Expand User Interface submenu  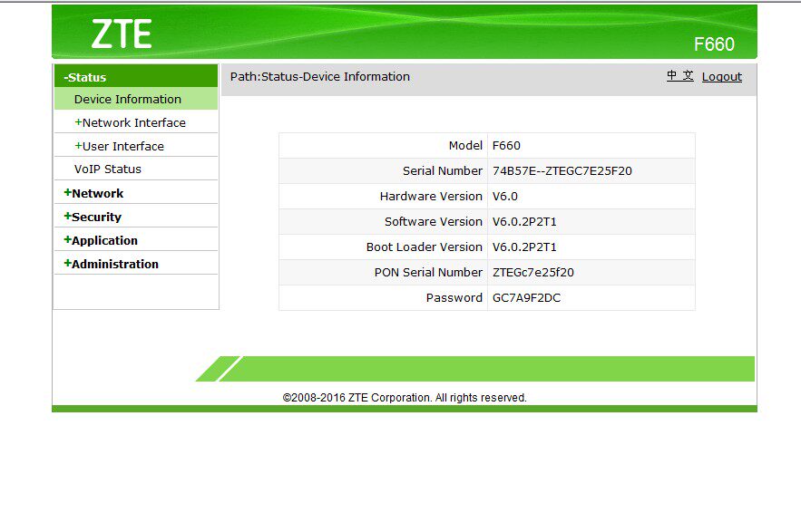(120, 146)
